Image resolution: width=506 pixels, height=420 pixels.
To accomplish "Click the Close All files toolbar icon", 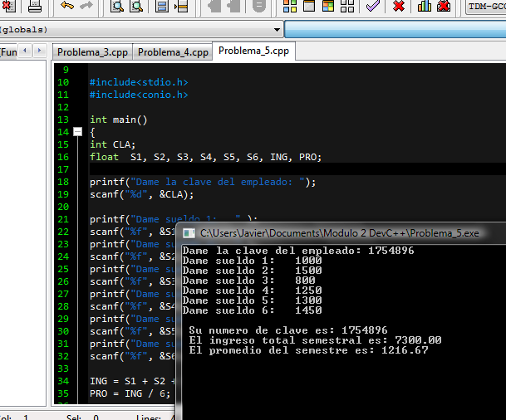I will coord(8,6).
